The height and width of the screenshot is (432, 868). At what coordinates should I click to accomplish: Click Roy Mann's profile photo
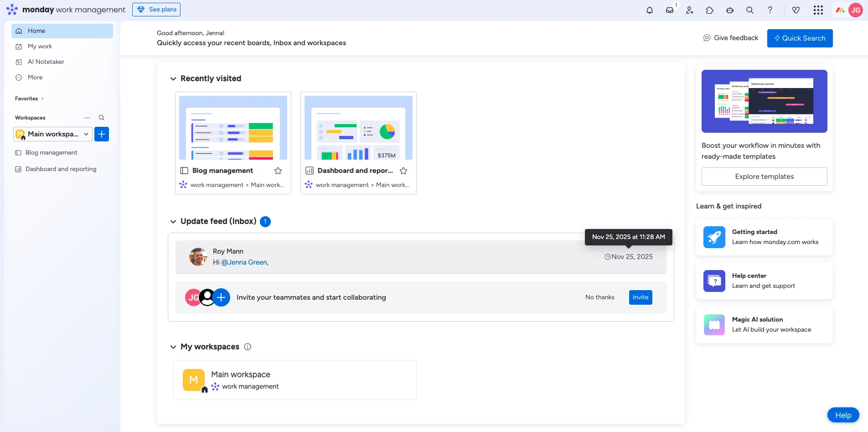coord(198,257)
